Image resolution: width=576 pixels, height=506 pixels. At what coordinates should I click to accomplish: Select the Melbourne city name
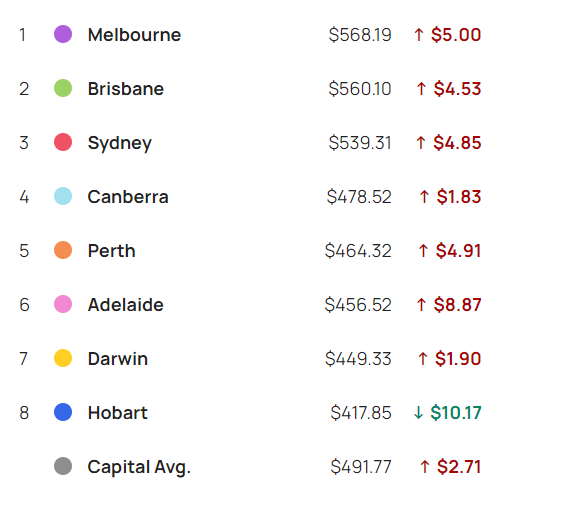(134, 35)
